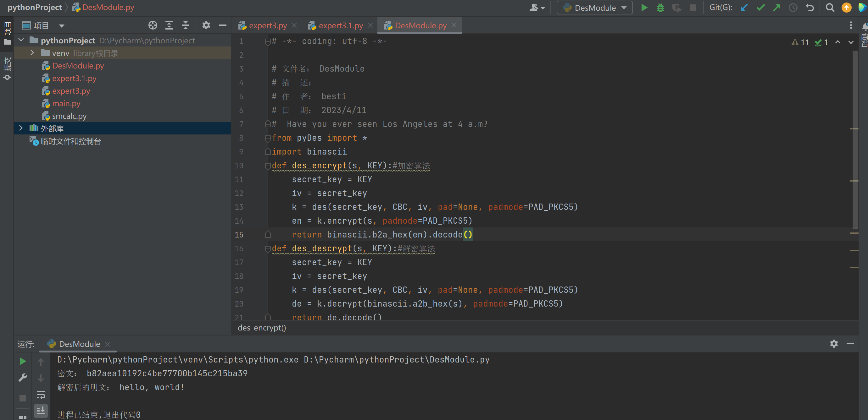Open expert3.1.py in project tree
Image resolution: width=868 pixels, height=420 pixels.
(x=74, y=78)
